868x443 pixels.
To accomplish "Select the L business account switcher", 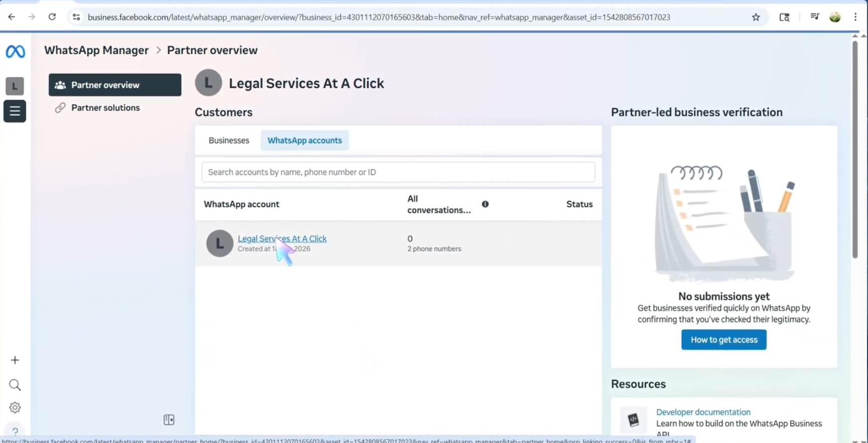I will click(x=15, y=86).
